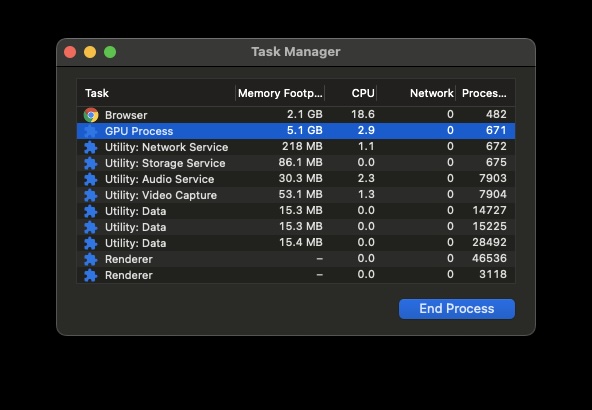
Task: Click the 2.9 CPU value
Action: 366,130
